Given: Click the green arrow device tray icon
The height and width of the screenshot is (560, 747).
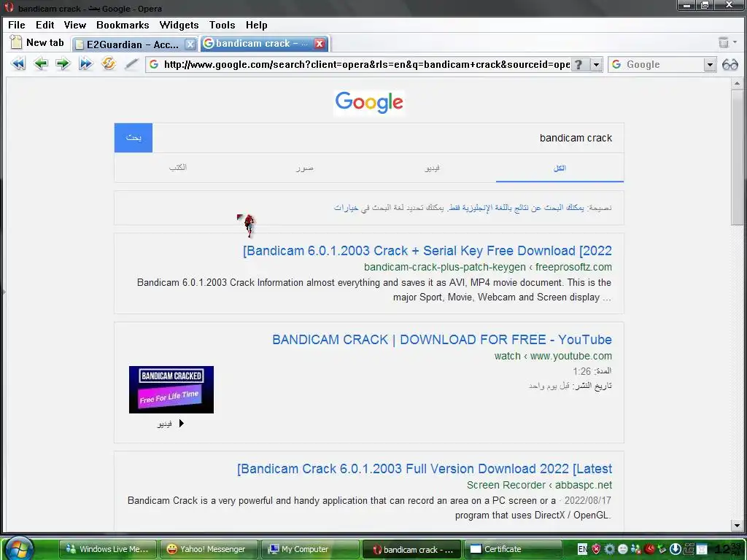Looking at the screenshot, I should 662,549.
